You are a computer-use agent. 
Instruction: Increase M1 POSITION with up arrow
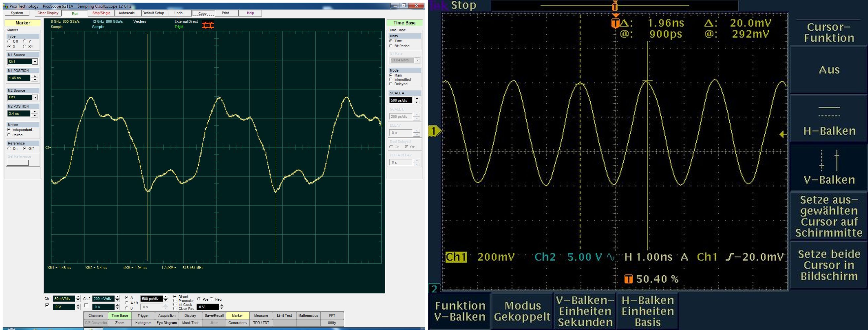click(x=35, y=76)
